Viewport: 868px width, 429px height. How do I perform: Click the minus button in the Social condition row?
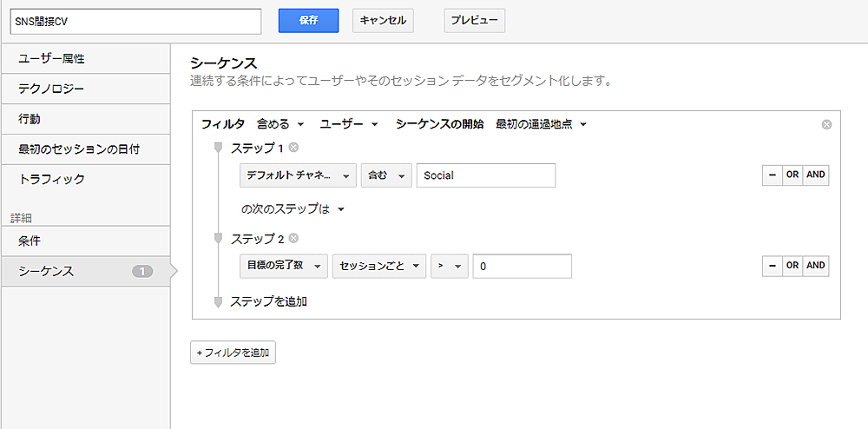[x=771, y=175]
